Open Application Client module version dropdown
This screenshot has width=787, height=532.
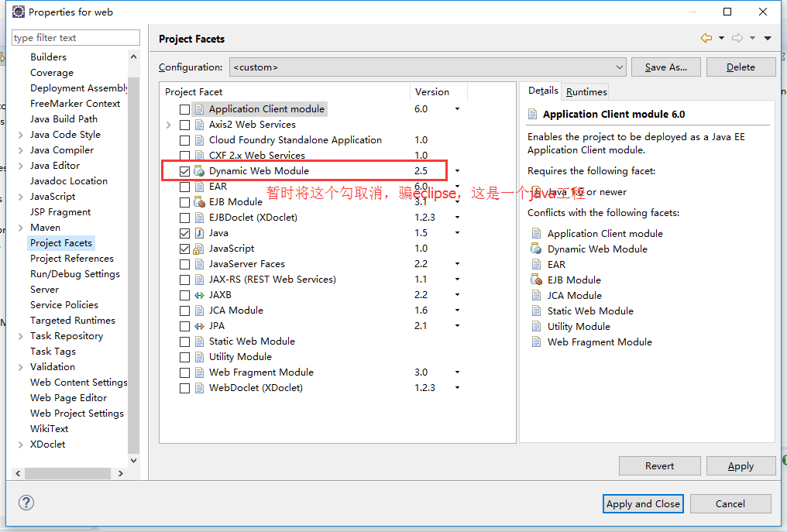coord(457,109)
